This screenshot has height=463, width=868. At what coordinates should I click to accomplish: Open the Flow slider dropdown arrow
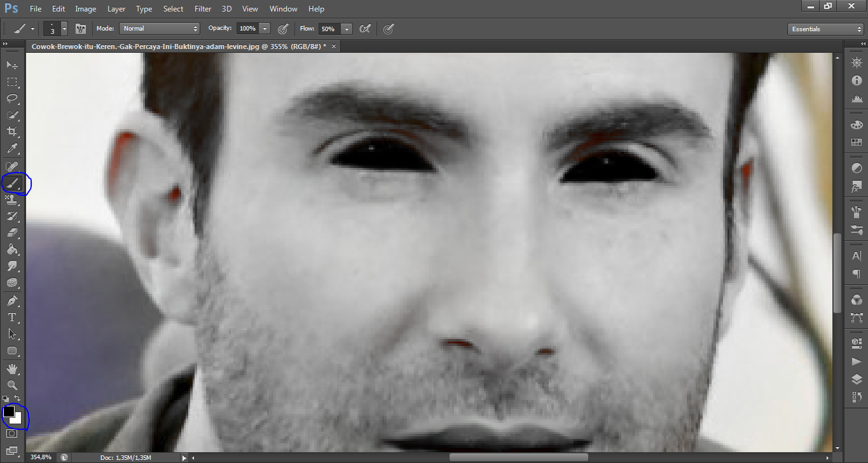coord(347,29)
